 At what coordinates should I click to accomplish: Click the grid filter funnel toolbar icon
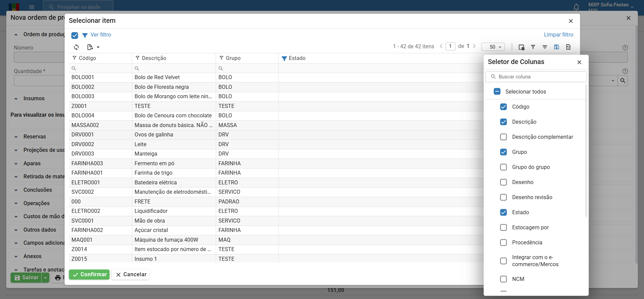533,47
